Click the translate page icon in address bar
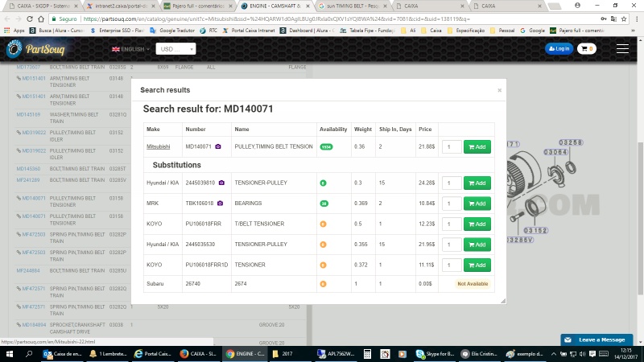Screen dimensions: 644x362 (613, 19)
